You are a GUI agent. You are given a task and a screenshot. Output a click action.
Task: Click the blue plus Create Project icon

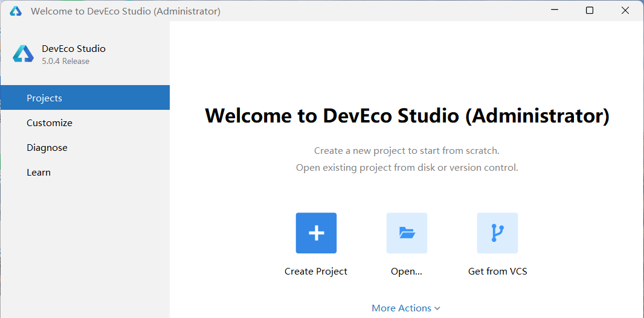coord(316,233)
